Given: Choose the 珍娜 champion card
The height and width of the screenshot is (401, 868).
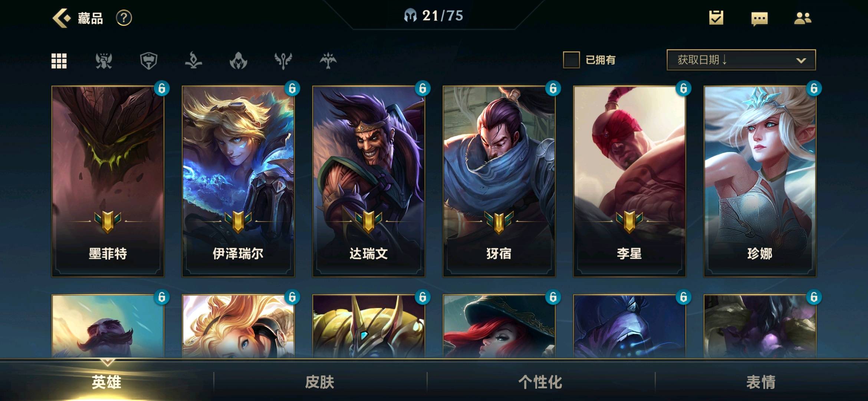Looking at the screenshot, I should click(x=760, y=181).
